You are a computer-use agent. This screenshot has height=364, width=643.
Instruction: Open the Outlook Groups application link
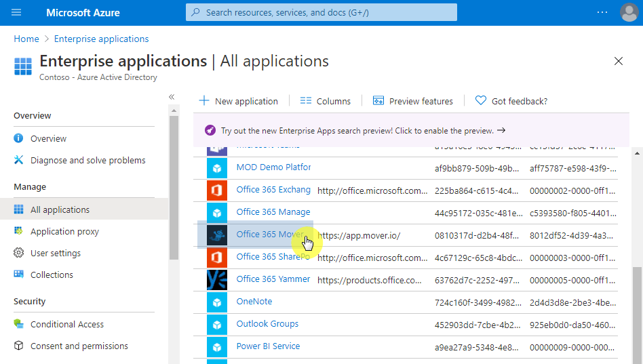tap(267, 323)
